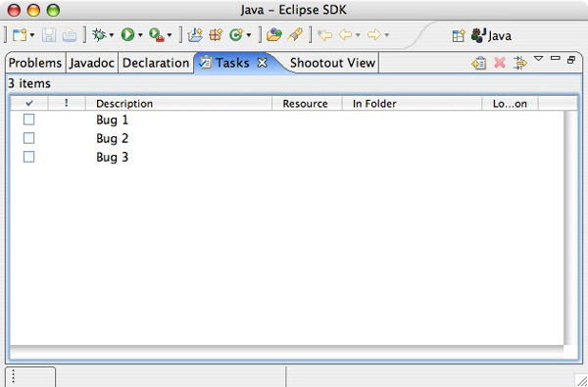Image resolution: width=588 pixels, height=387 pixels.
Task: Click the Forward navigation arrow
Action: 374,35
